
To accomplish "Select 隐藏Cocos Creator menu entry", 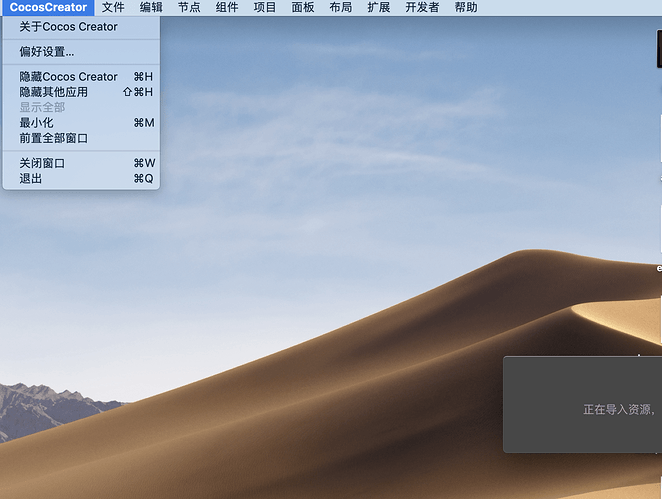I will [81, 77].
